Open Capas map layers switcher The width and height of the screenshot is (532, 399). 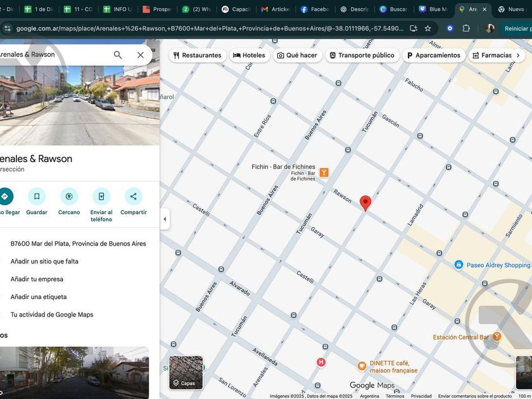click(x=186, y=372)
